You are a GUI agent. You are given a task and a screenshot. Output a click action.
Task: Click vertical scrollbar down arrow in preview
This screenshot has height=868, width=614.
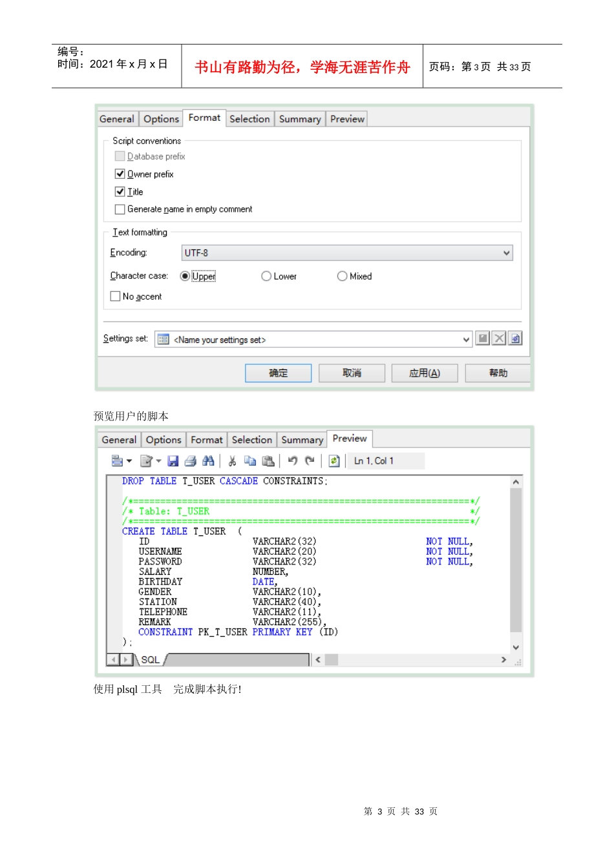(516, 647)
